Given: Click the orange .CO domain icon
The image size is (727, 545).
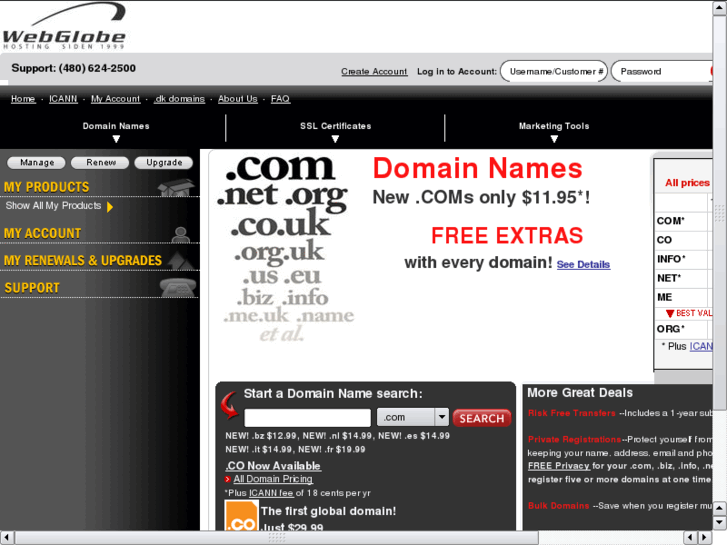Looking at the screenshot, I should 242,515.
